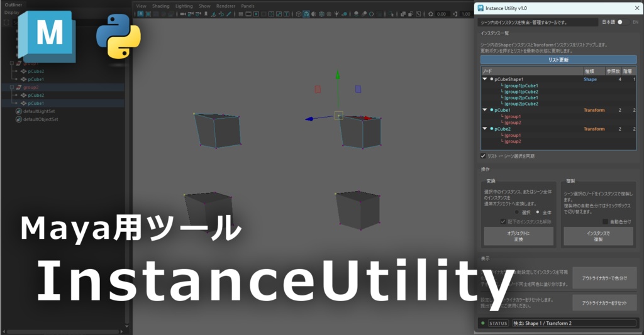Toggle the Shadows icon next to light bulb
644x335 pixels.
tap(344, 14)
